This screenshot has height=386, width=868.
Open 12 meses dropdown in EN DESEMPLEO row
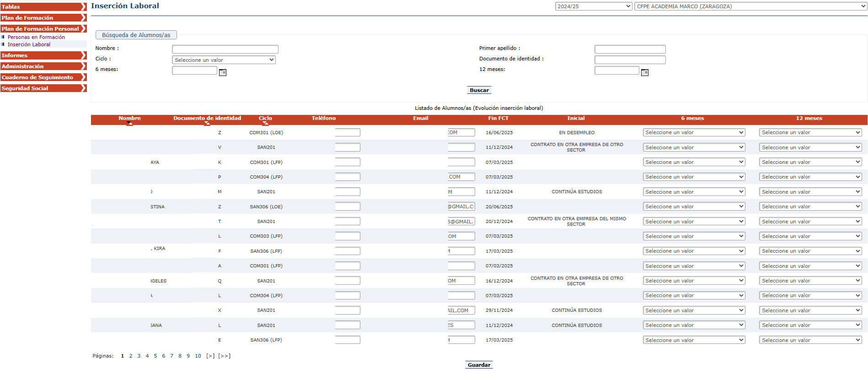point(810,132)
